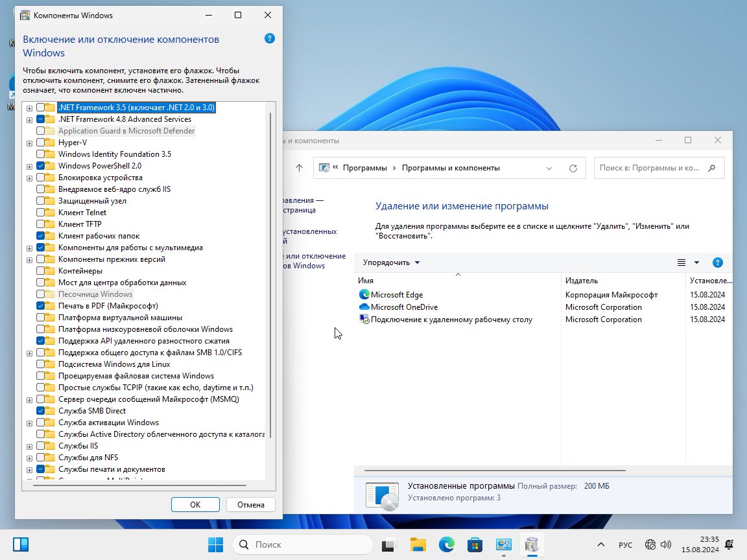The width and height of the screenshot is (747, 560).
Task: Sort the list by the Издатель column header
Action: tap(581, 281)
